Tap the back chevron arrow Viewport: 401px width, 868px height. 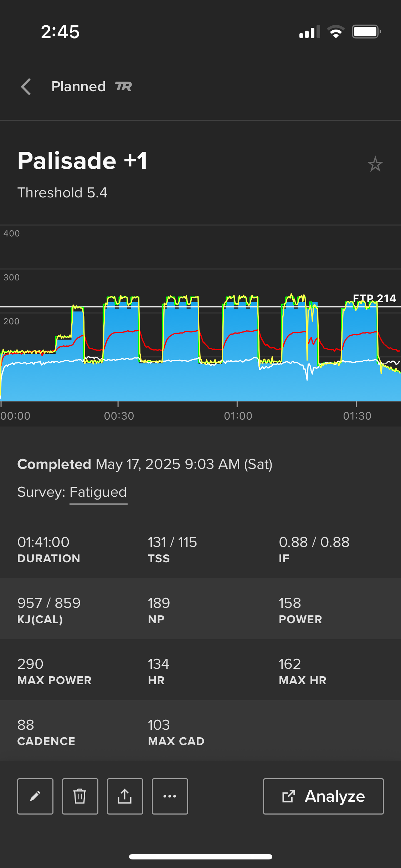click(26, 87)
